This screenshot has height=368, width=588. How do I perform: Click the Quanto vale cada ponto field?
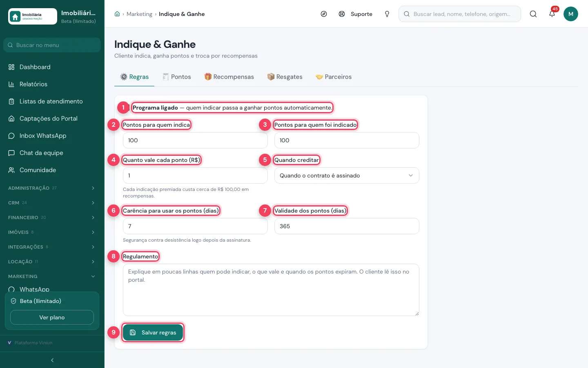coord(195,175)
